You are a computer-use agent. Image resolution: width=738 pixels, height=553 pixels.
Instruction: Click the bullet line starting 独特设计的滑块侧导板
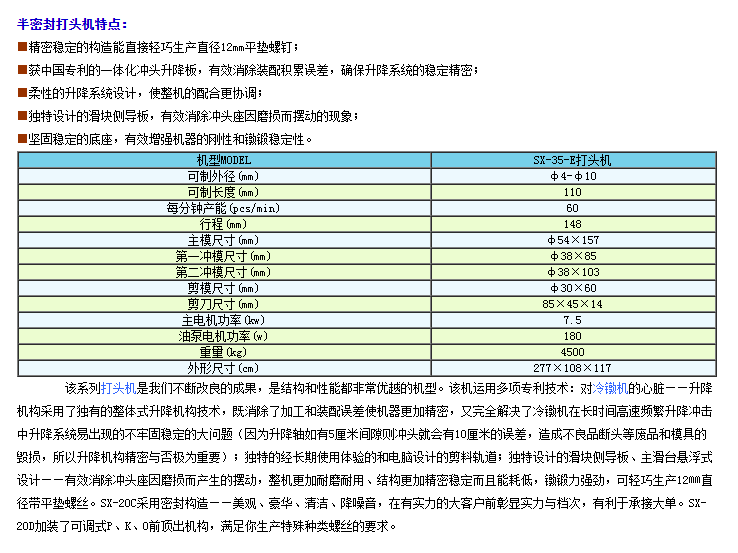[188, 116]
